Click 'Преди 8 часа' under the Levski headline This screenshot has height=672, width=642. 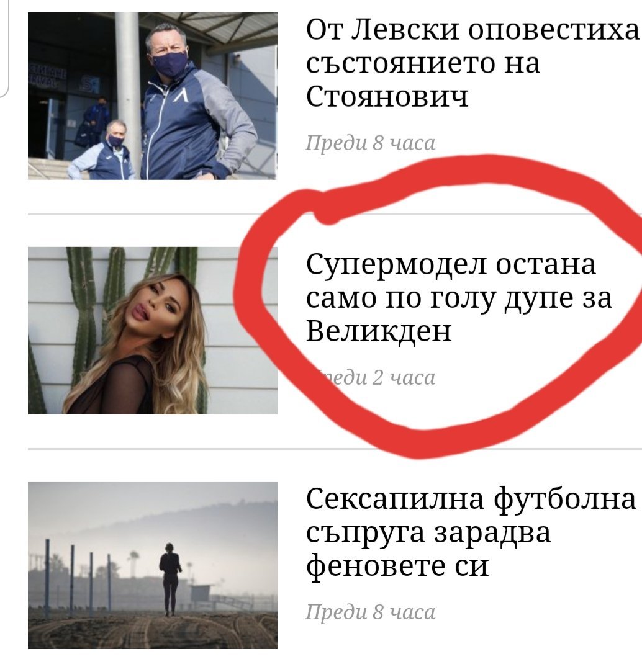point(370,143)
